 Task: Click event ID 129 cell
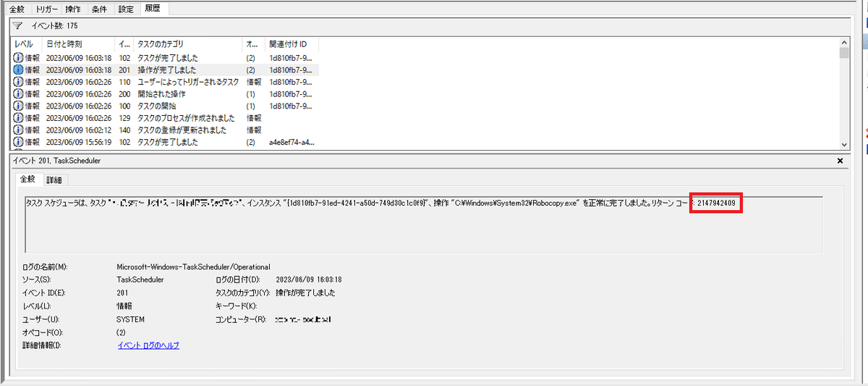124,118
